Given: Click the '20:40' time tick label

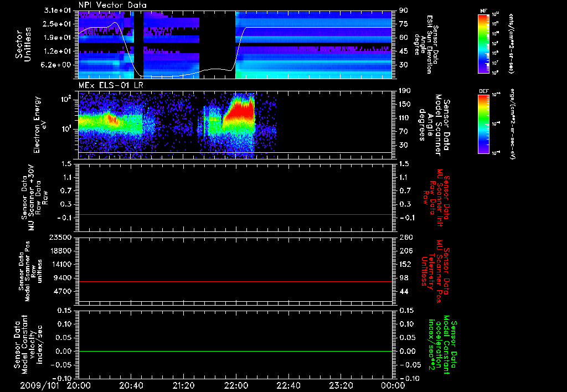Looking at the screenshot, I should click(x=131, y=385).
